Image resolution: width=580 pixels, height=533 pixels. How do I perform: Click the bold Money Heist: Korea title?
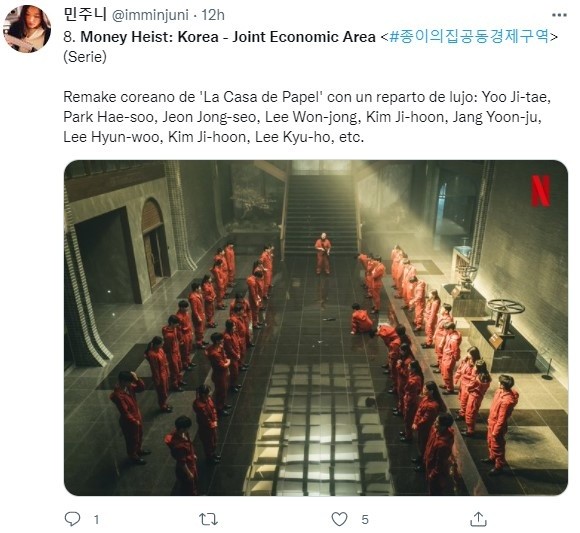click(x=228, y=37)
